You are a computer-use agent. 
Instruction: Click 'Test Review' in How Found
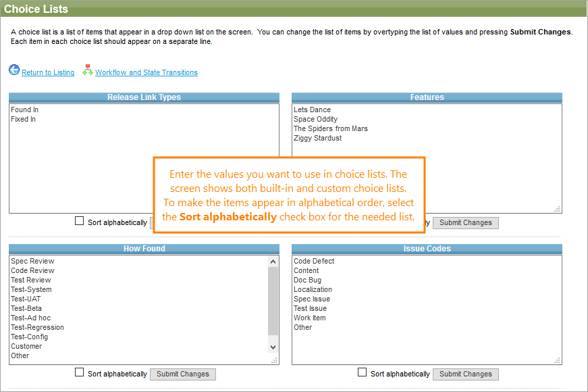click(31, 280)
